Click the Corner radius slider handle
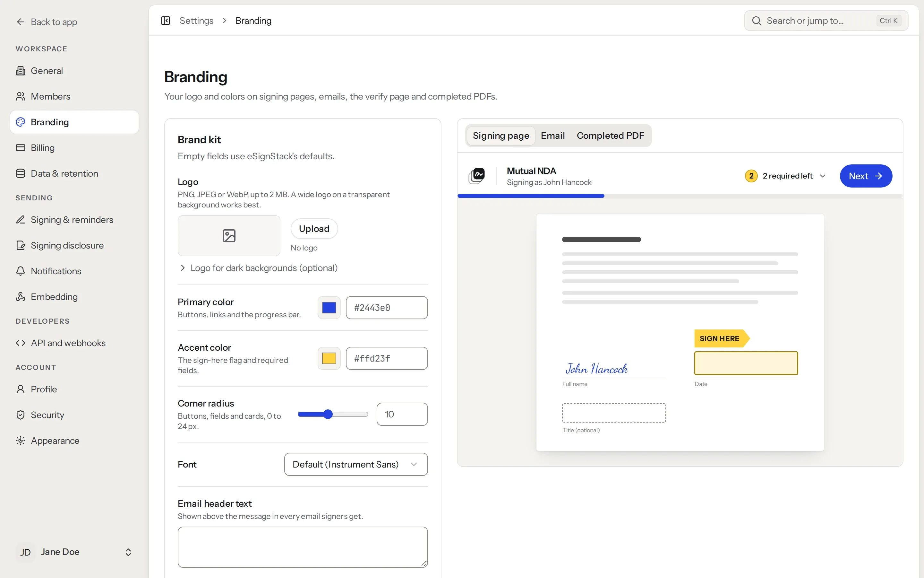This screenshot has height=578, width=924. point(328,414)
